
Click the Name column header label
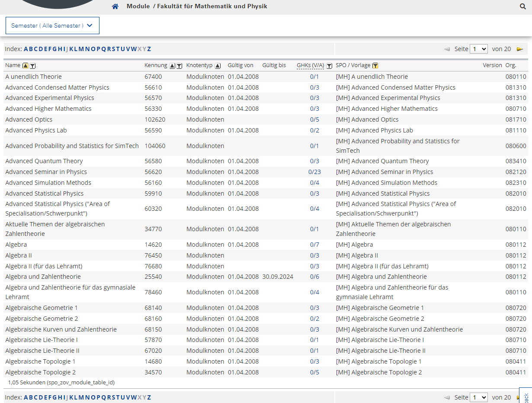(x=13, y=65)
